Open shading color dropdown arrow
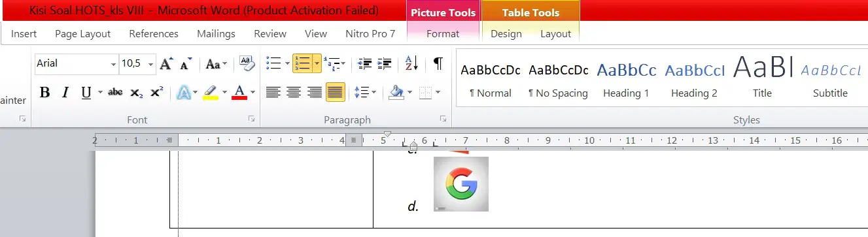868x237 pixels. point(410,93)
